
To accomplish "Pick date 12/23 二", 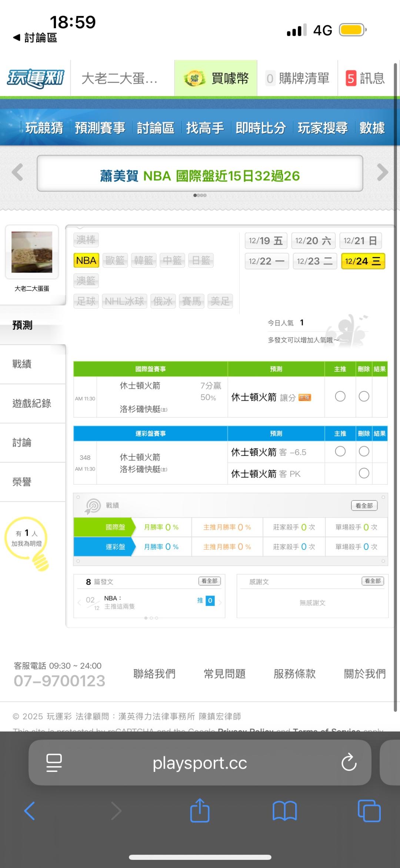I will click(315, 261).
